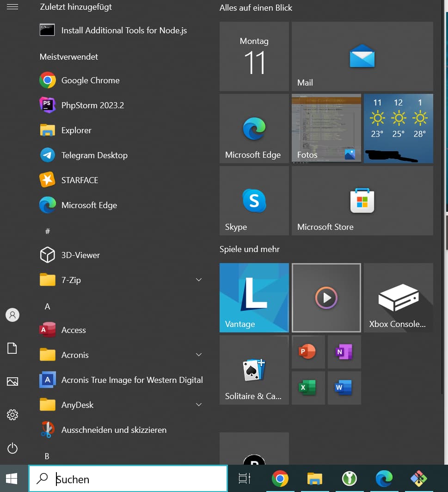Open Settings from the Start sidebar
Screen dimensions: 448x492
(x=12, y=415)
